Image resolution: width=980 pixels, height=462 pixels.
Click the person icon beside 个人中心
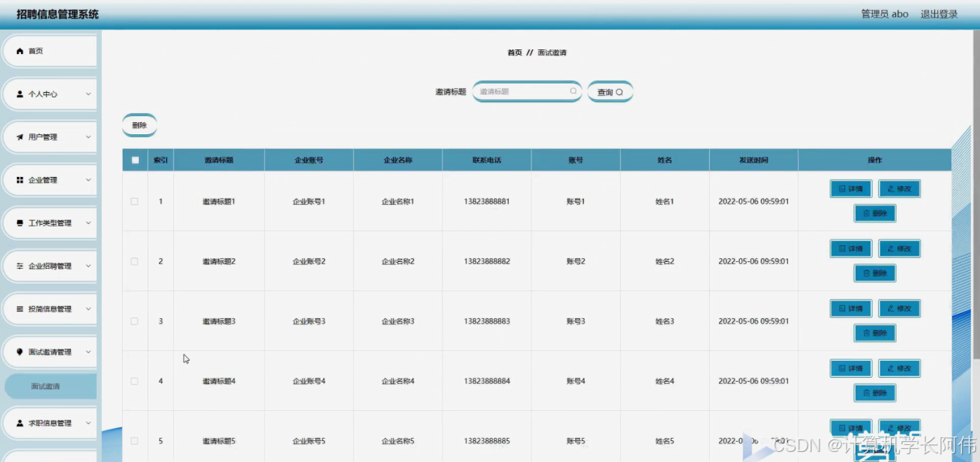(20, 94)
